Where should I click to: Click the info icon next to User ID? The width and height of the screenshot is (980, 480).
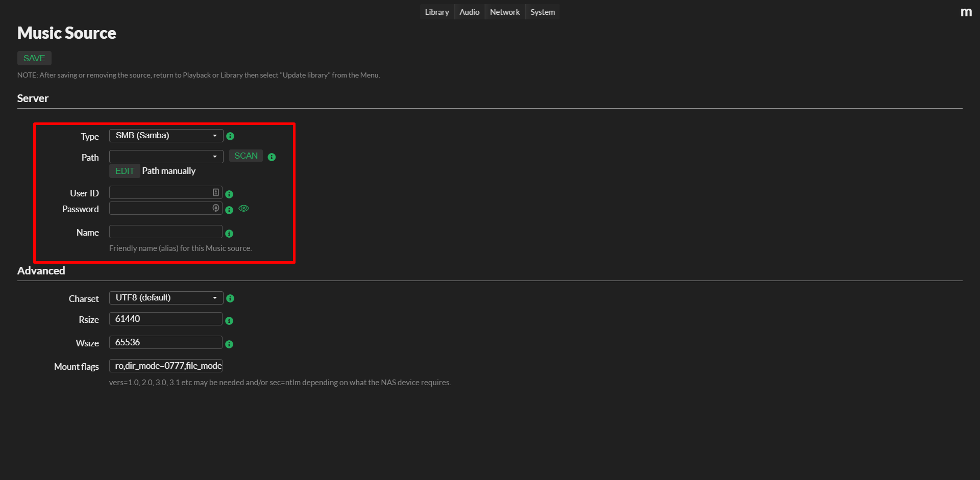point(229,194)
